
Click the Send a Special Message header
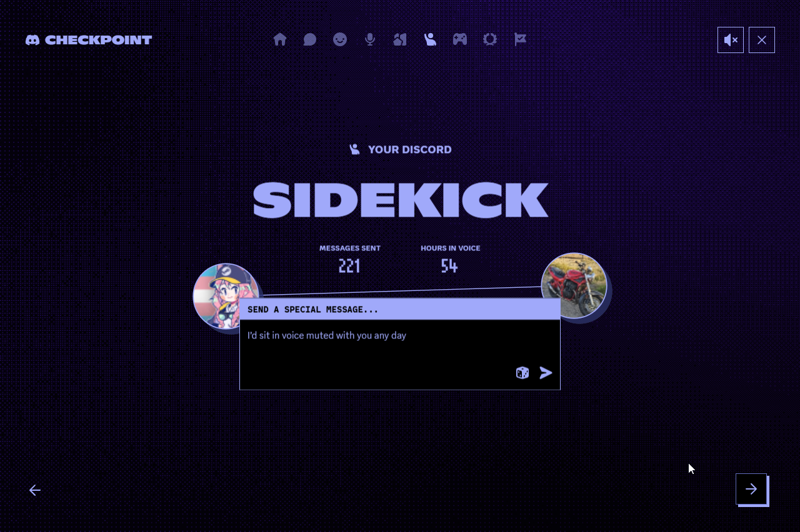pos(400,309)
